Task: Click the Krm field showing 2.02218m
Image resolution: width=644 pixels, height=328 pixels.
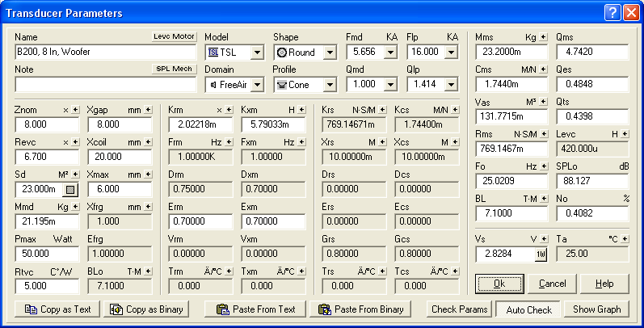Action: click(200, 124)
